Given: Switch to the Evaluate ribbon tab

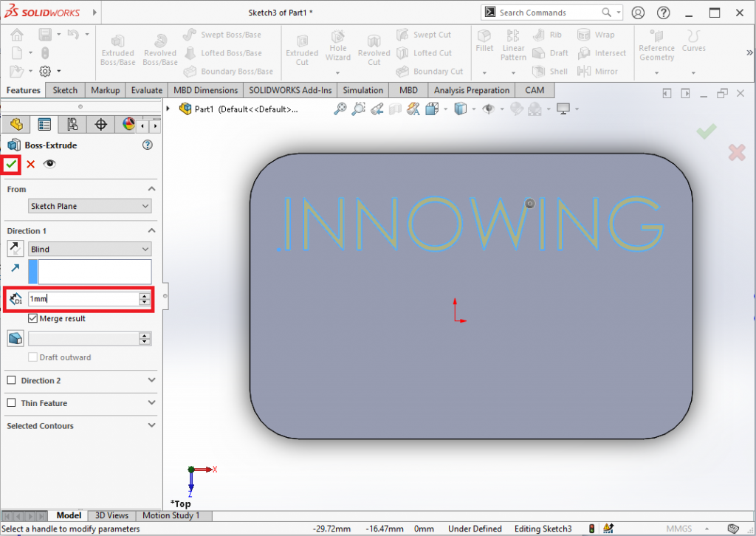Looking at the screenshot, I should click(146, 90).
